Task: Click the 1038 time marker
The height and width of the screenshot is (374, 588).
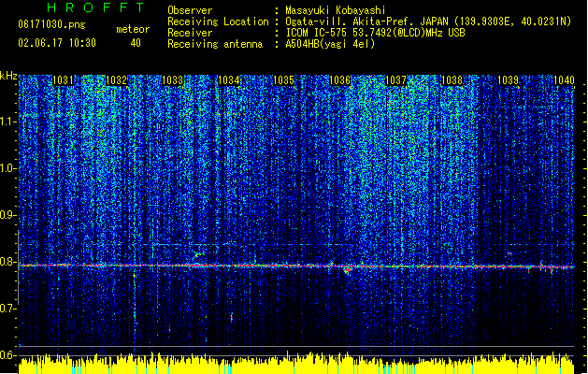Action: coord(452,80)
